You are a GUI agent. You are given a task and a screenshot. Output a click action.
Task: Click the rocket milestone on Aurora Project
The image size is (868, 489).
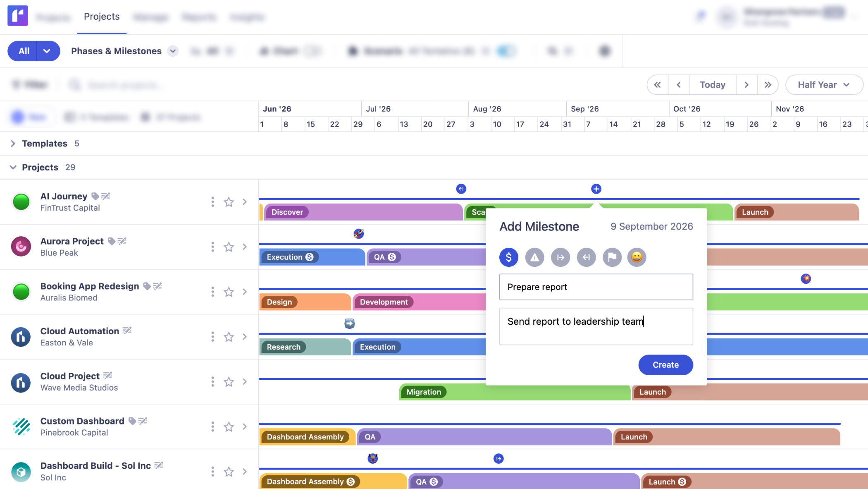click(x=359, y=234)
